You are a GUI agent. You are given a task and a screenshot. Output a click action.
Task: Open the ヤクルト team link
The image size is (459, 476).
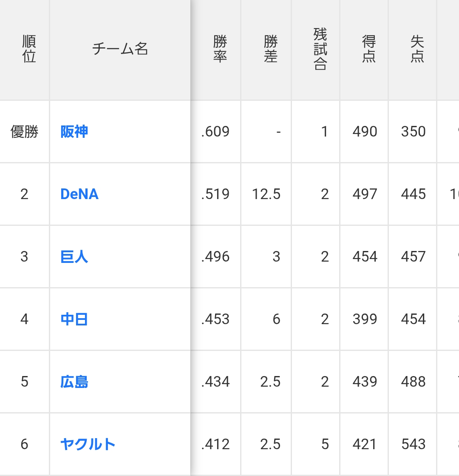88,444
